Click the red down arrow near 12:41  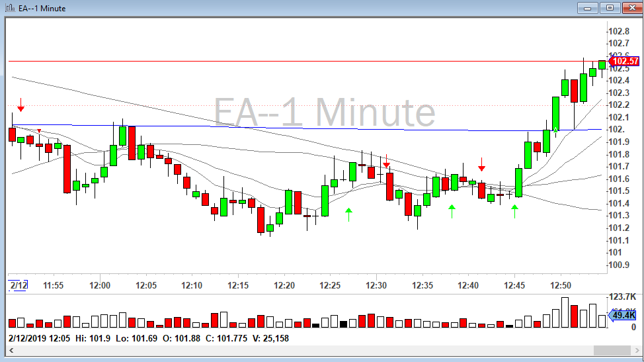pos(482,164)
